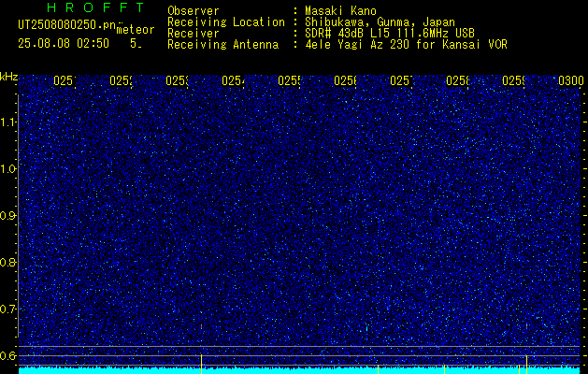Select the file name UT2508080250.pn
The width and height of the screenshot is (588, 374).
(x=67, y=25)
